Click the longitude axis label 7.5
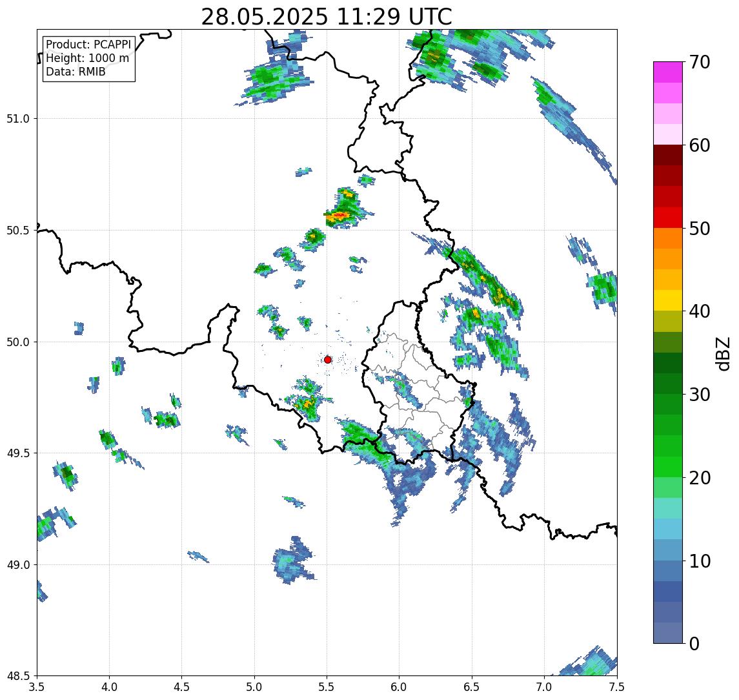The width and height of the screenshot is (739, 700). click(x=617, y=687)
